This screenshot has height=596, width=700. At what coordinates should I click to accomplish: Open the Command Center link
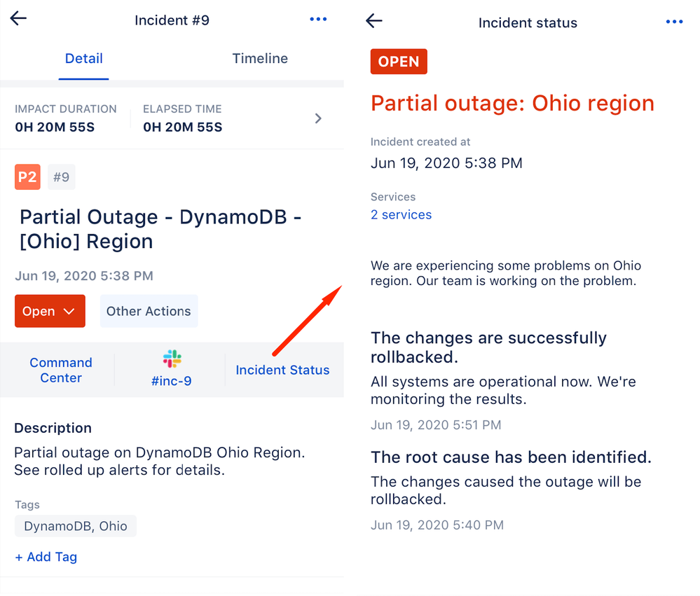coord(61,370)
